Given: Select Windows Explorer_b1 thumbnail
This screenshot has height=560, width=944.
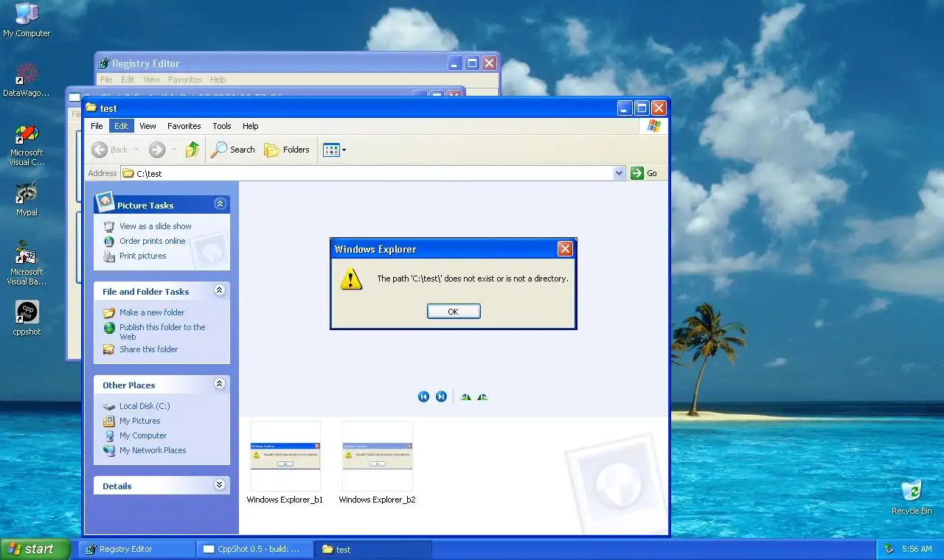Looking at the screenshot, I should tap(285, 462).
